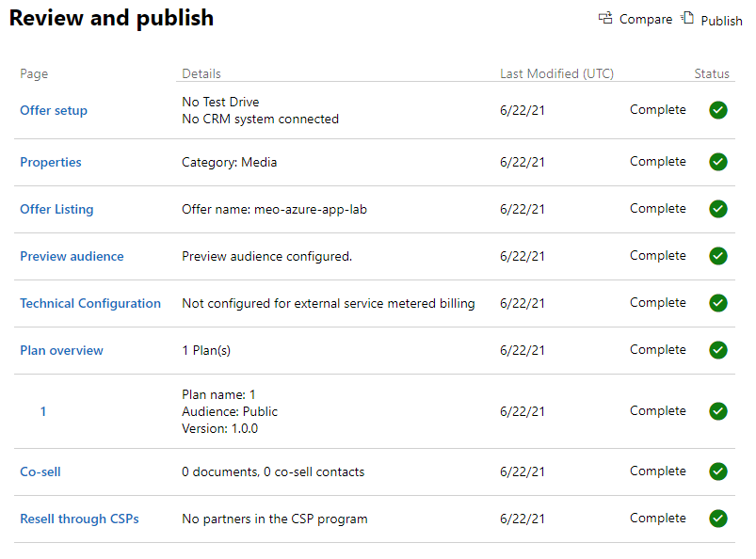
Task: Click the green checkmark for Technical Configuration
Action: [x=718, y=302]
